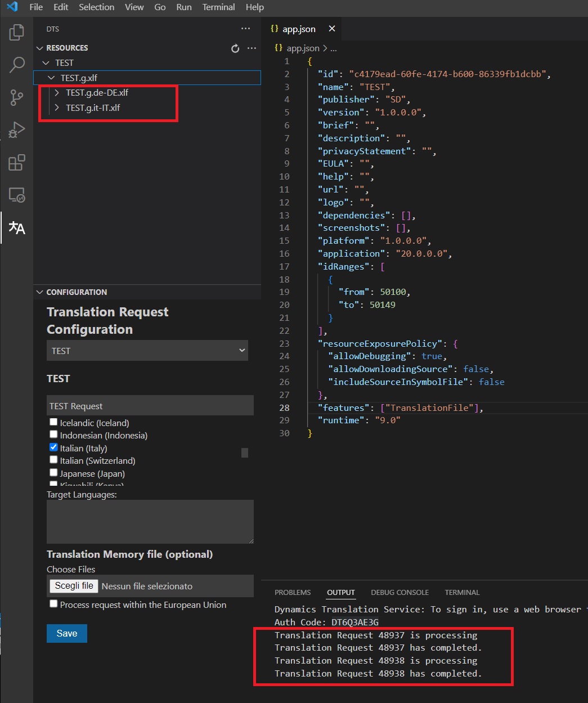Uncheck the Italian (Italy) checkbox
588x703 pixels.
point(53,447)
